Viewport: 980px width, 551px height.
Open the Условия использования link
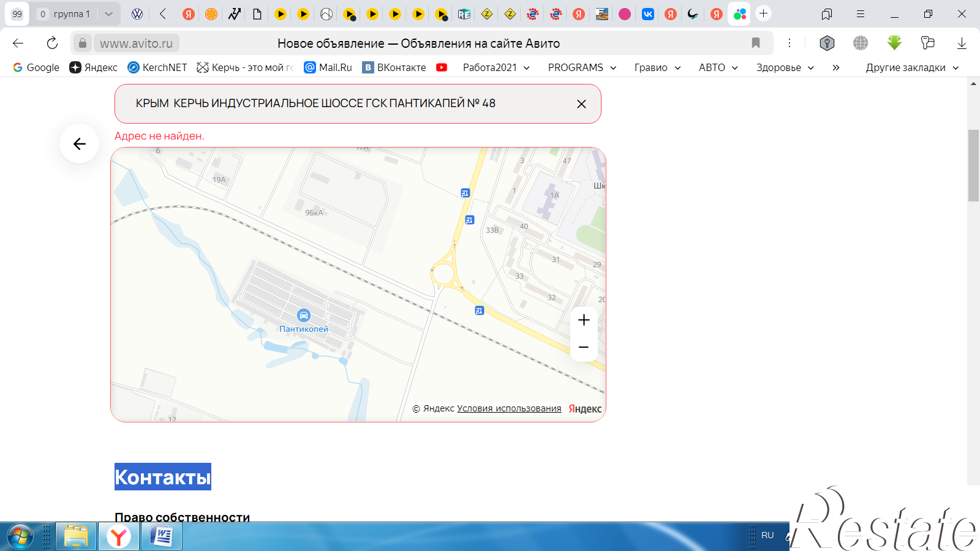point(509,408)
